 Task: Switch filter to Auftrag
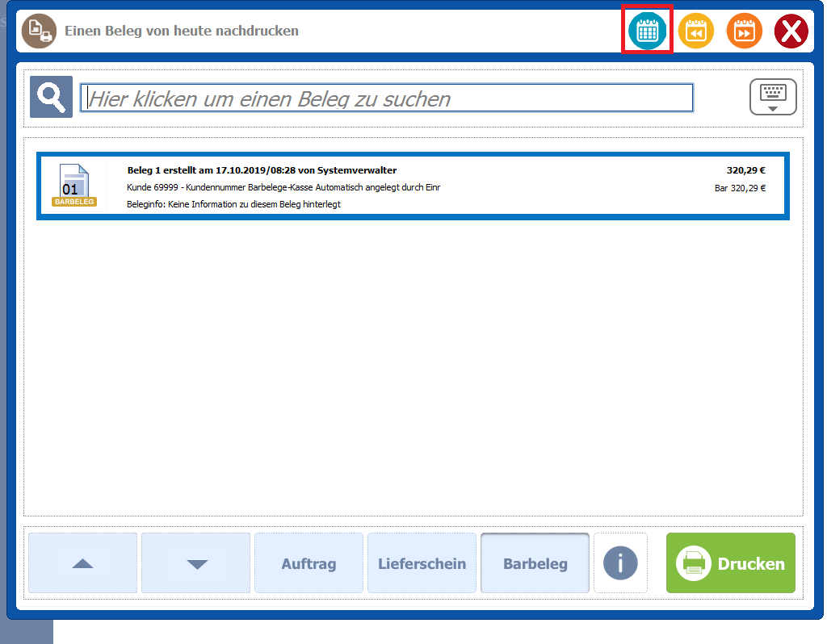(x=309, y=563)
